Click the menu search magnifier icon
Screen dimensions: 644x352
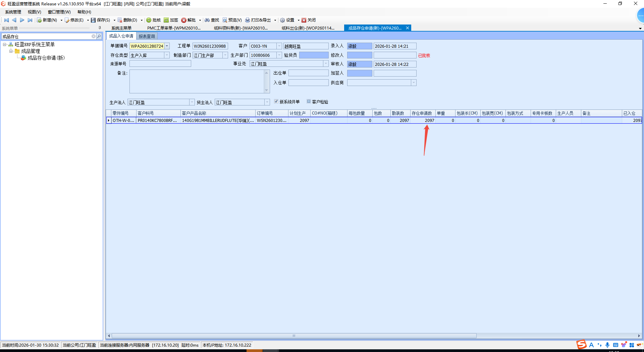[x=99, y=36]
